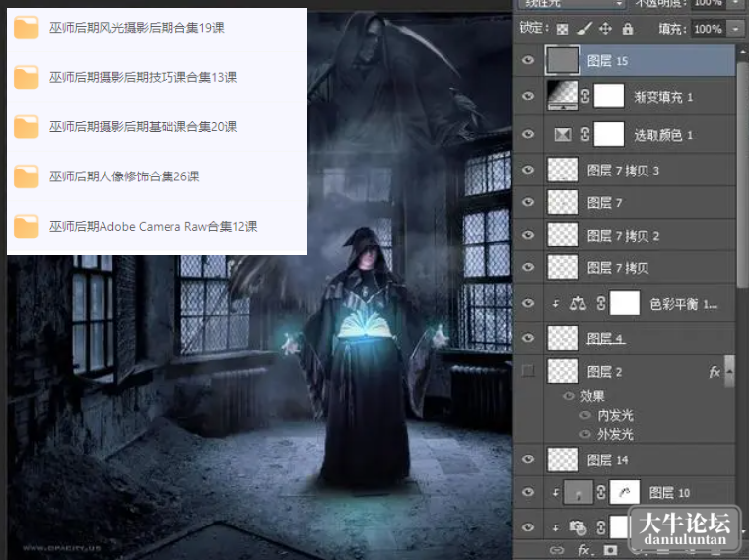Open folder icon for 摄影后期技巧课合集13课

click(27, 77)
